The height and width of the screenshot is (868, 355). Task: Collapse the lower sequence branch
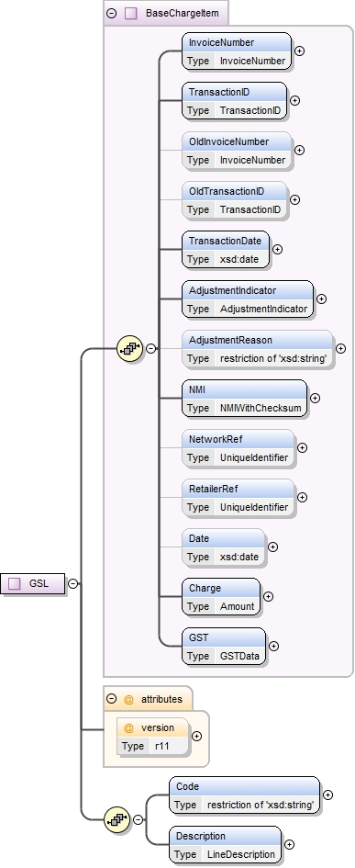pos(138,820)
